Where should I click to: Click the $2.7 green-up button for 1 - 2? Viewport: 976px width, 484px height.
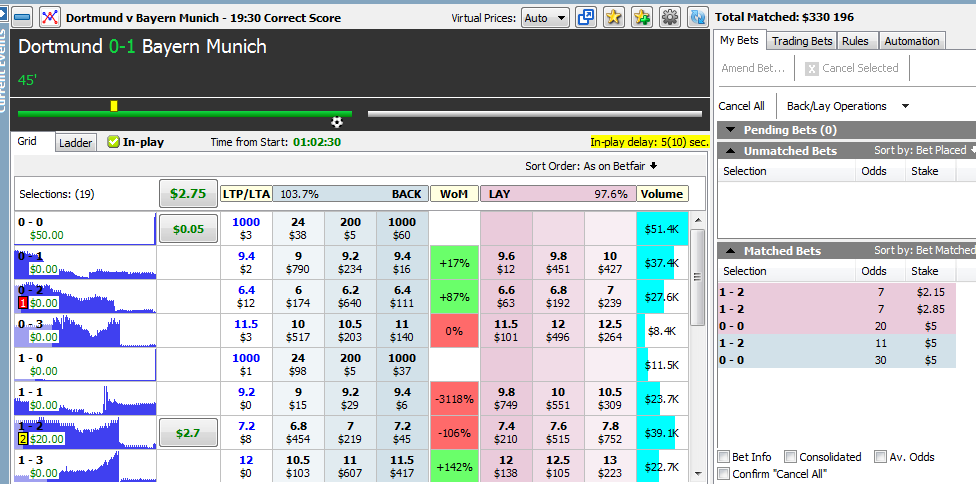point(189,432)
